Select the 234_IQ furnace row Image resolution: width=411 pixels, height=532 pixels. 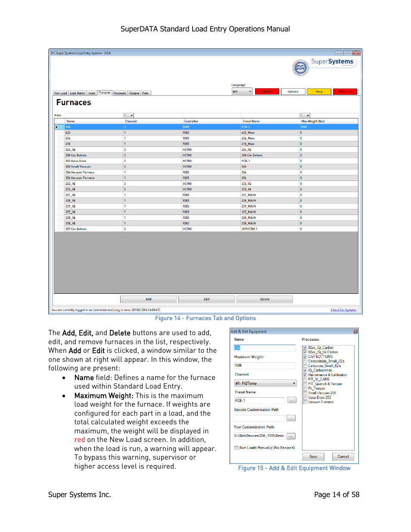(206, 149)
